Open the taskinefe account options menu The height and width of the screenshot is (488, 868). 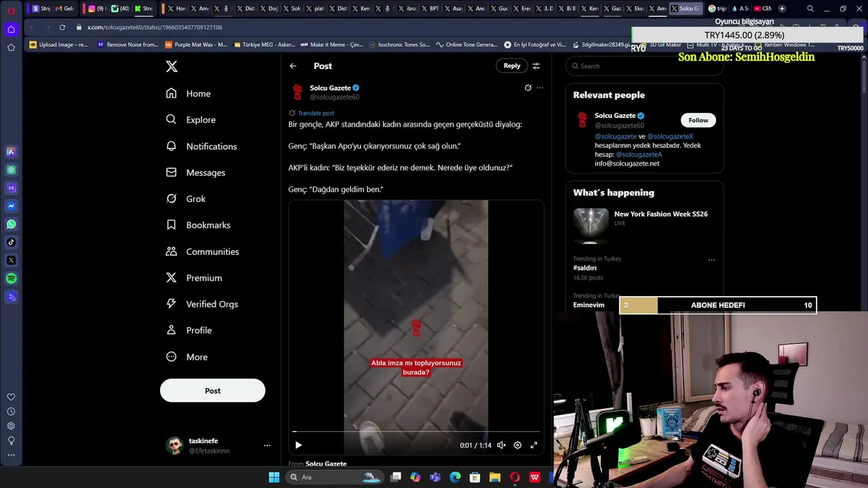[x=267, y=445]
